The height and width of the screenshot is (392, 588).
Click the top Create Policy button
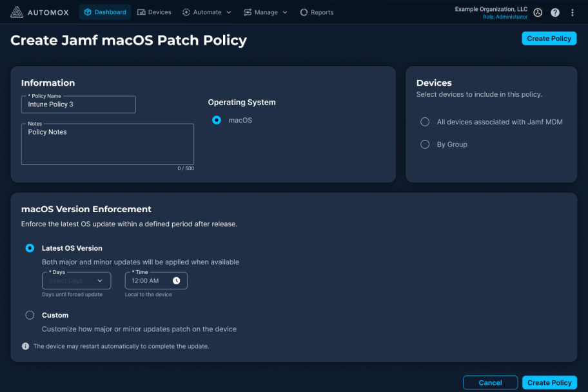(549, 38)
